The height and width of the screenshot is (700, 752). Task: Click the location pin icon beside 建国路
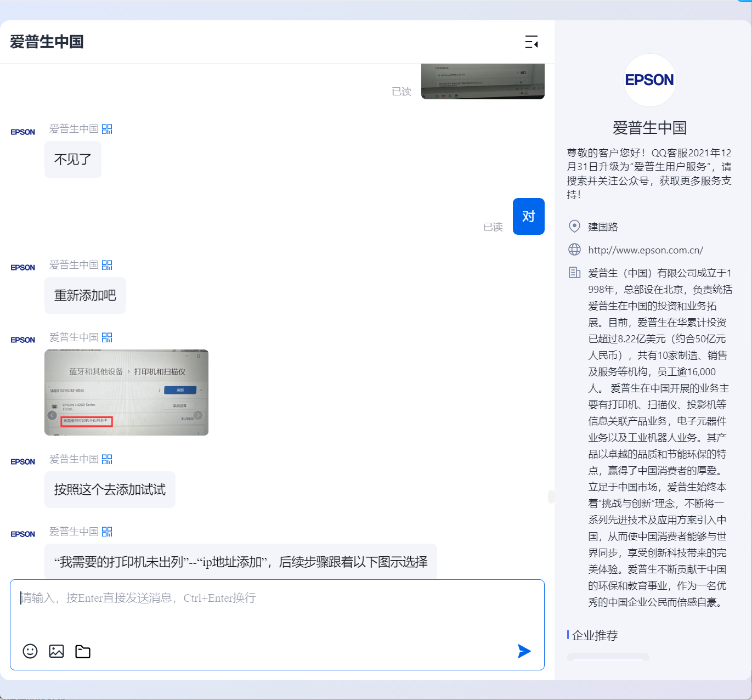[x=574, y=226]
